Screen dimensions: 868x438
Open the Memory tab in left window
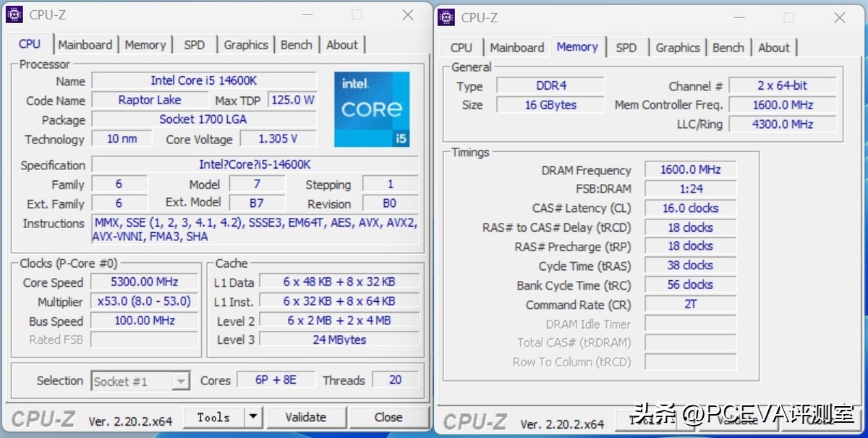[x=145, y=45]
